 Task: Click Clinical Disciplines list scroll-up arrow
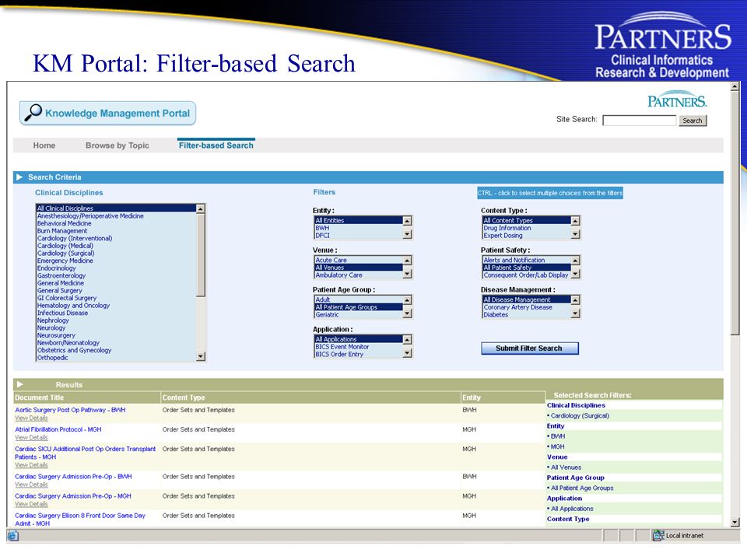coord(201,208)
